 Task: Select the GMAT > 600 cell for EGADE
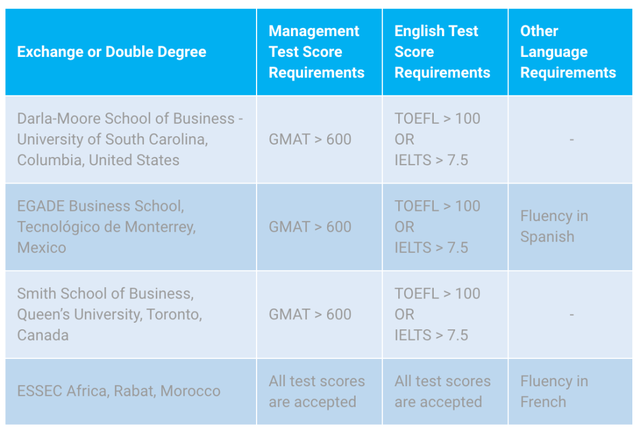point(319,227)
